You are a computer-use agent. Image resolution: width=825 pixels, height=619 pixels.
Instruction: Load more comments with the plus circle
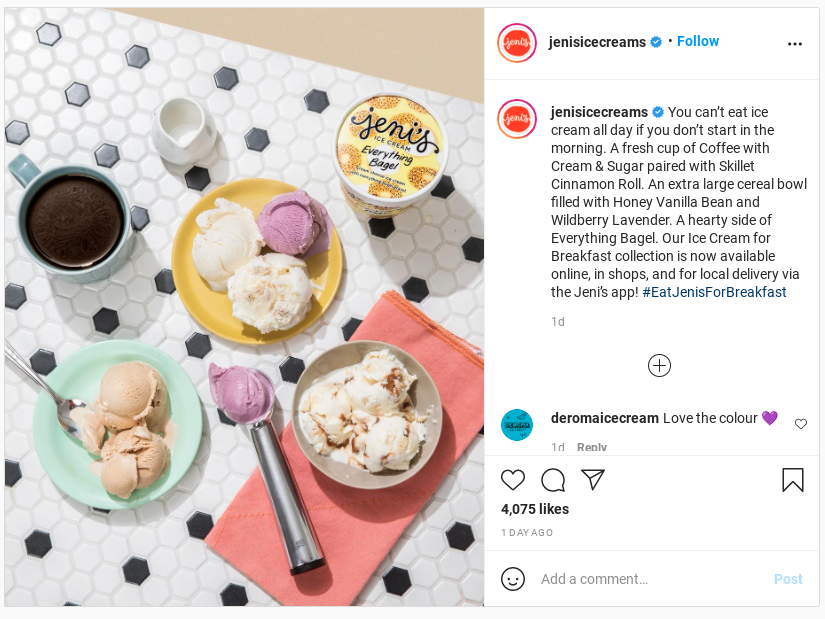[659, 366]
